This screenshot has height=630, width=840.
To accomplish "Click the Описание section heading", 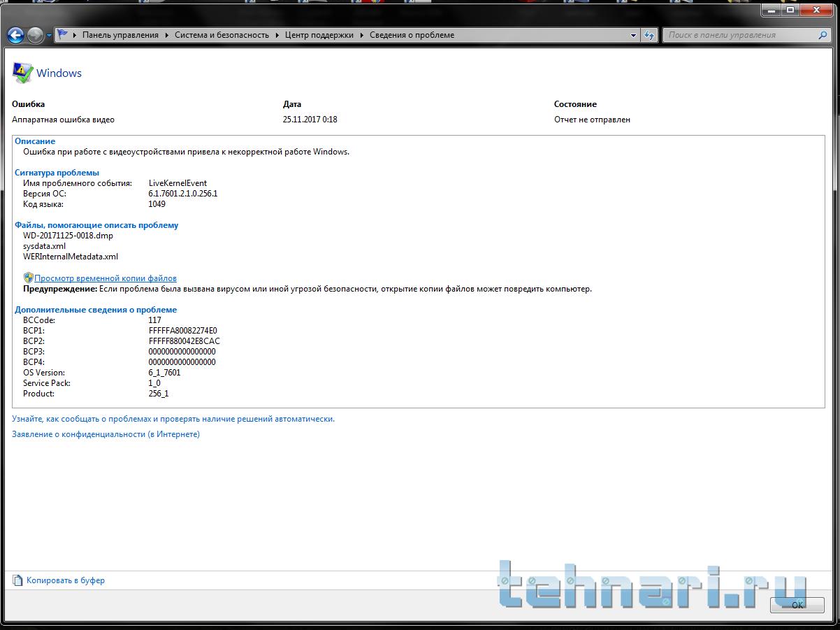I will (x=35, y=141).
